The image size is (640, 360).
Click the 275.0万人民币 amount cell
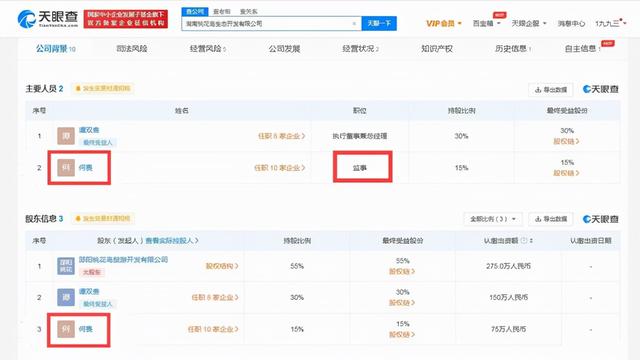[508, 266]
